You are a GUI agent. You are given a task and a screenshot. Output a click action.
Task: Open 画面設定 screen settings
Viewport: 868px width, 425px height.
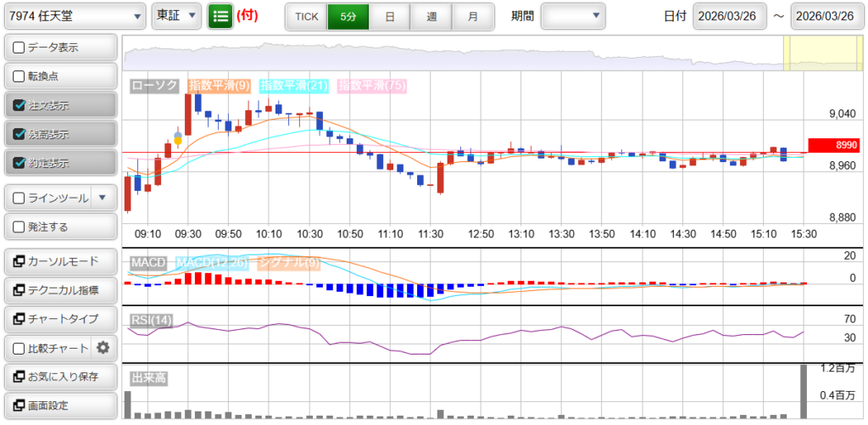[59, 405]
